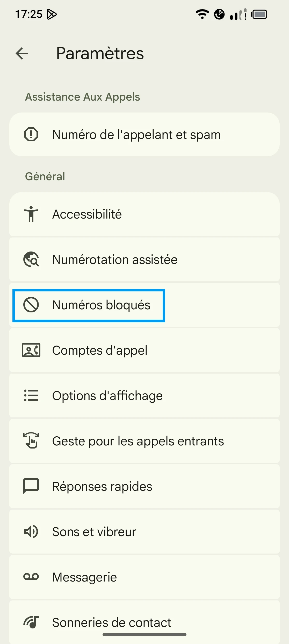The height and width of the screenshot is (644, 289).
Task: Tap the contact ringtones music icon
Action: tap(31, 622)
